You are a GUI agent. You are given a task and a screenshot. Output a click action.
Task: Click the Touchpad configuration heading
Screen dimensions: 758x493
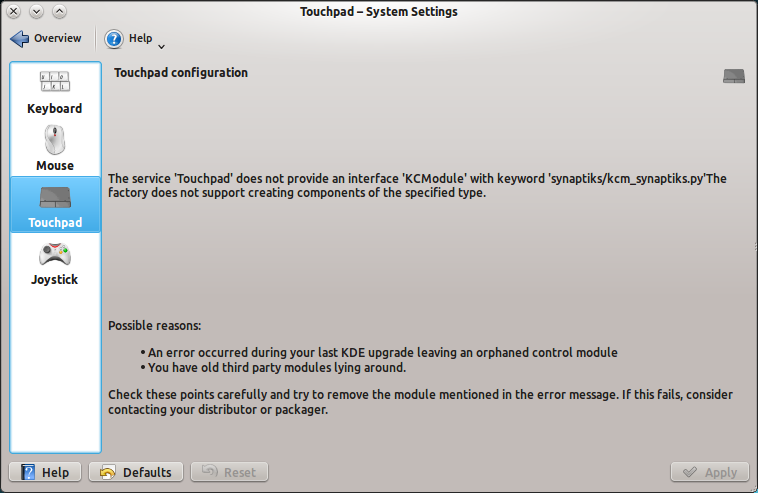[181, 73]
